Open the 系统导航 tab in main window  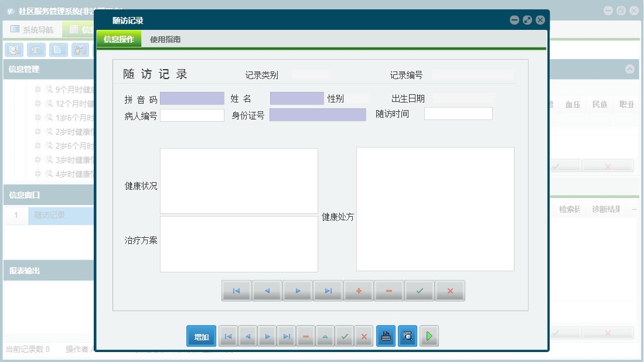(x=32, y=29)
